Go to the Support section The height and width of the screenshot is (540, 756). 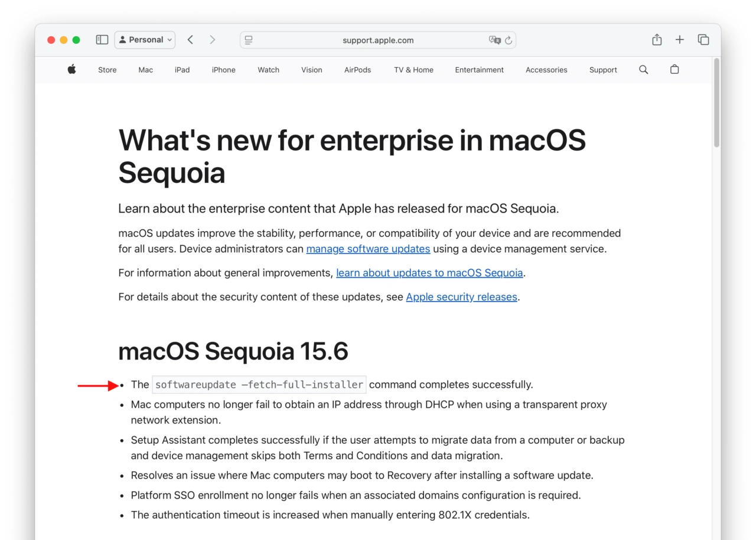[x=603, y=70]
